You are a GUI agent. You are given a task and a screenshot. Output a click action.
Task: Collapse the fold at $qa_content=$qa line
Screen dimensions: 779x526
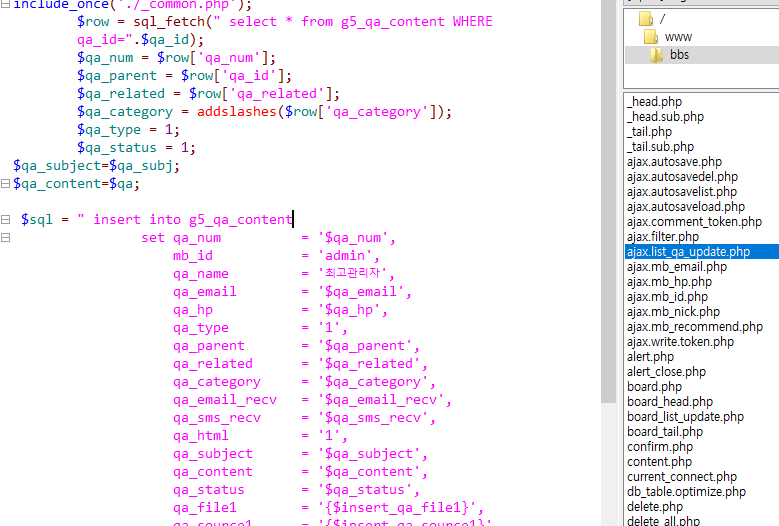pos(6,183)
